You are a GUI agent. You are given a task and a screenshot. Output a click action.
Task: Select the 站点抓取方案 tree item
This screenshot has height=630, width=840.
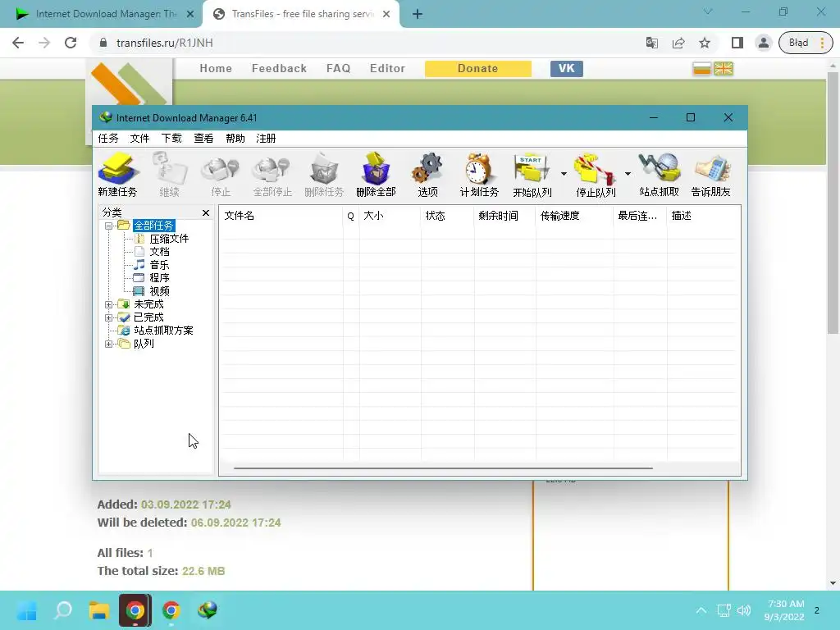(163, 331)
